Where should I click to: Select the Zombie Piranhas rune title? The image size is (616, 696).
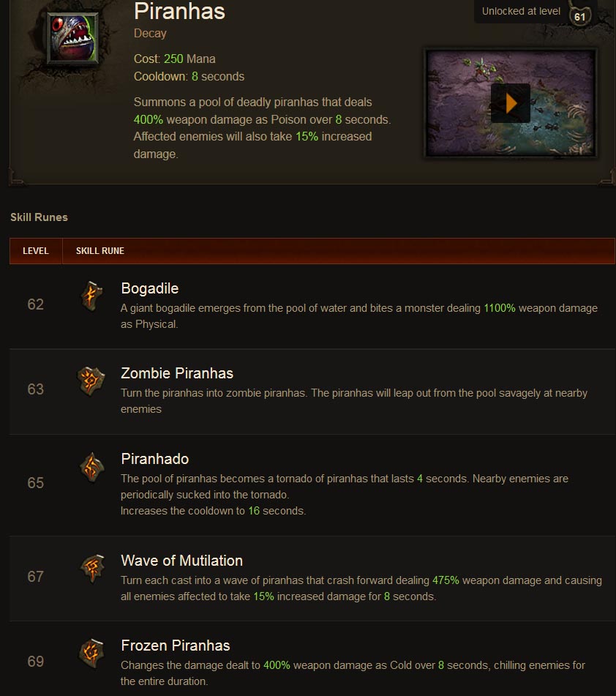[177, 373]
